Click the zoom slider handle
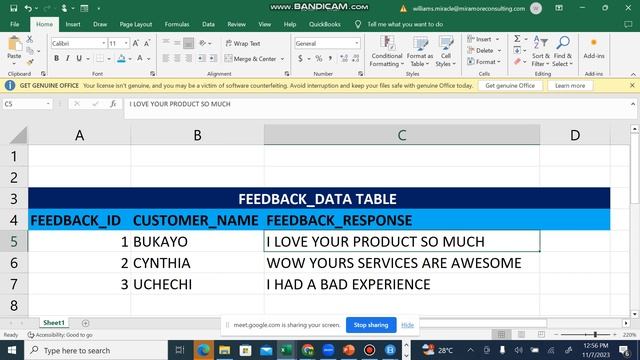The height and width of the screenshot is (360, 640). (x=596, y=335)
